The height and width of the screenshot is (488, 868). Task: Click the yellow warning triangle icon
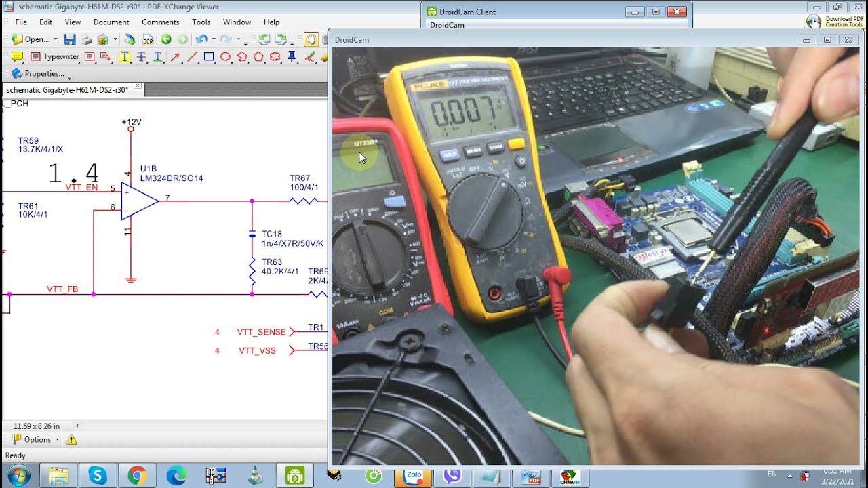pos(71,440)
